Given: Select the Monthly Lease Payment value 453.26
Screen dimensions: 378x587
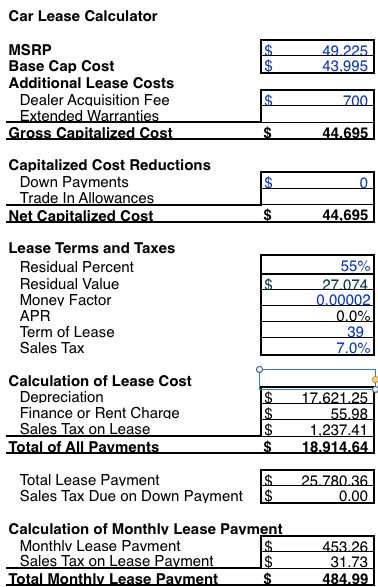Looking at the screenshot, I should point(317,544).
